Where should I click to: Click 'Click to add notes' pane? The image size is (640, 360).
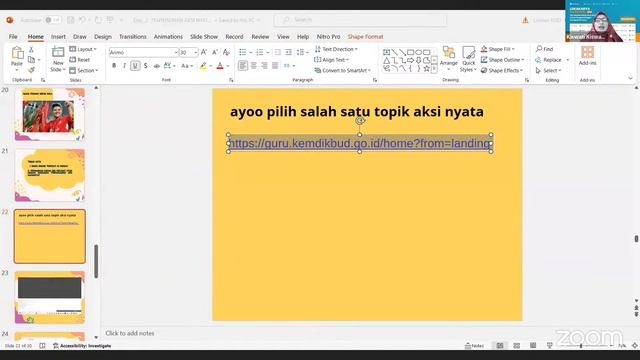[130, 333]
